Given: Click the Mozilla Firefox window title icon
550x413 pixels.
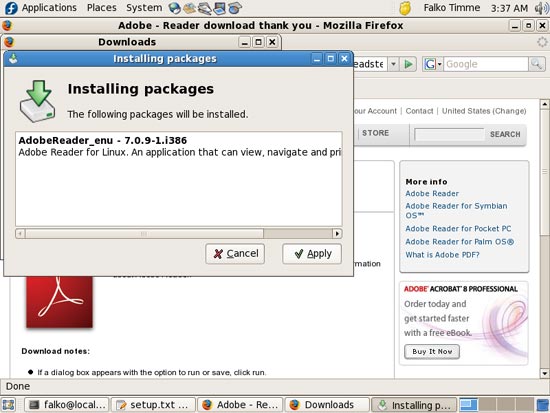Looking at the screenshot, I should [7, 26].
